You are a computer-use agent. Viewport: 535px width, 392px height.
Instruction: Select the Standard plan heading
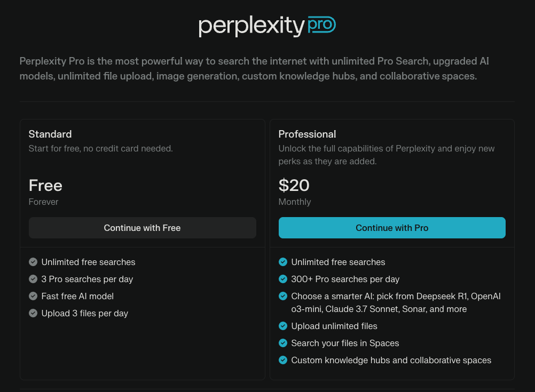pyautogui.click(x=50, y=134)
